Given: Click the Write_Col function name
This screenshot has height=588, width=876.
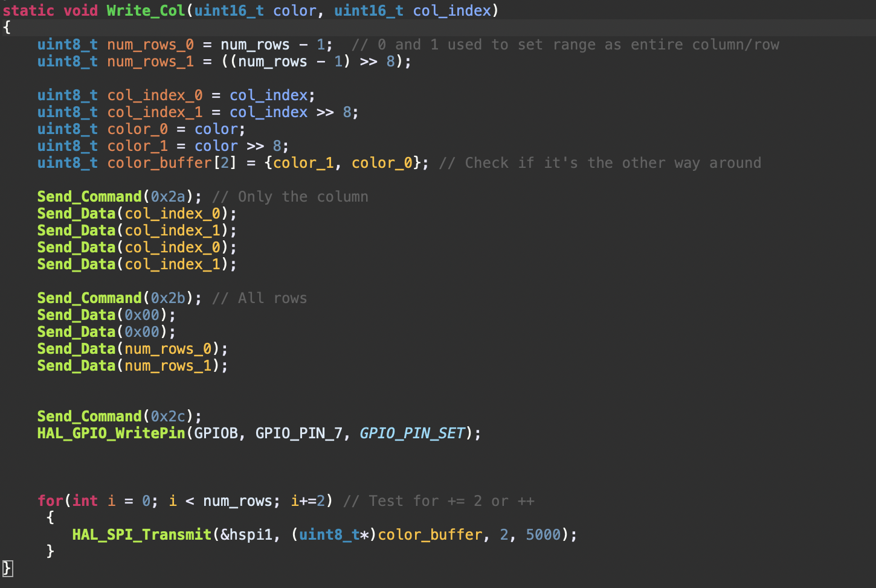Looking at the screenshot, I should [146, 11].
